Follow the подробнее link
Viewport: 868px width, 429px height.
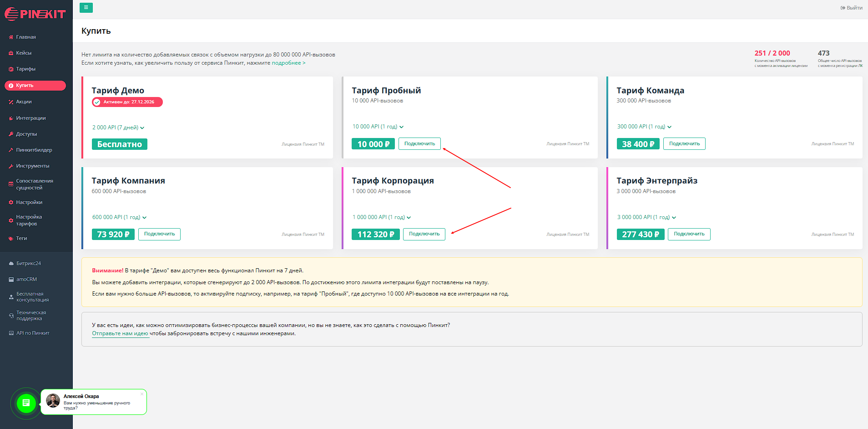[288, 63]
